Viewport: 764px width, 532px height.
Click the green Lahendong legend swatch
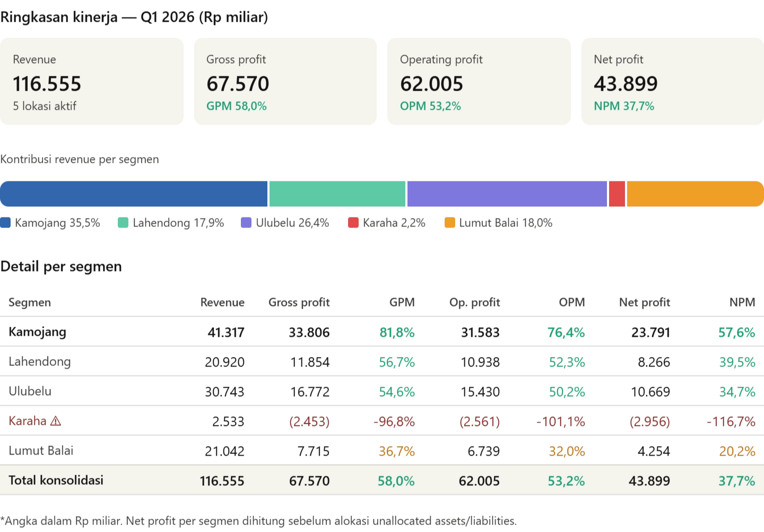(x=123, y=223)
